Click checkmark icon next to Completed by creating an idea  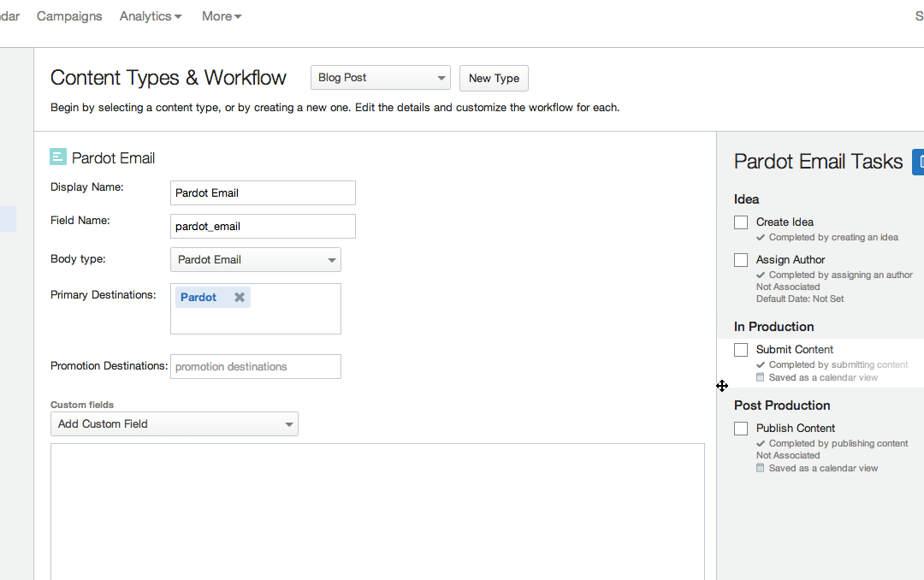pos(761,238)
